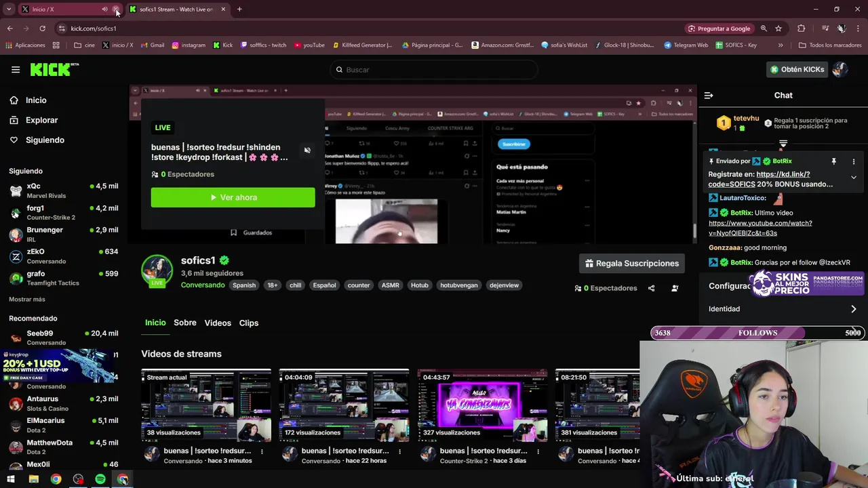Open options for first video card
868x488 pixels.
point(262,451)
